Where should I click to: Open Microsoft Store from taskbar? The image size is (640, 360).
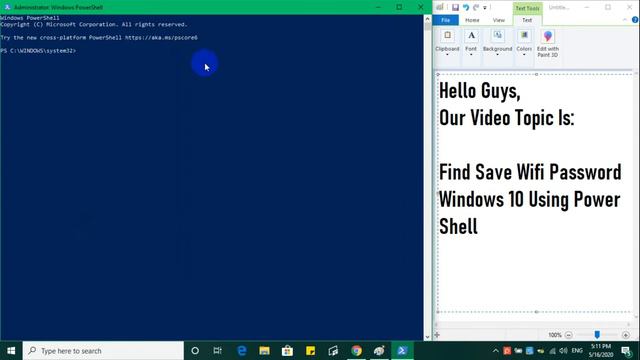[x=287, y=351]
